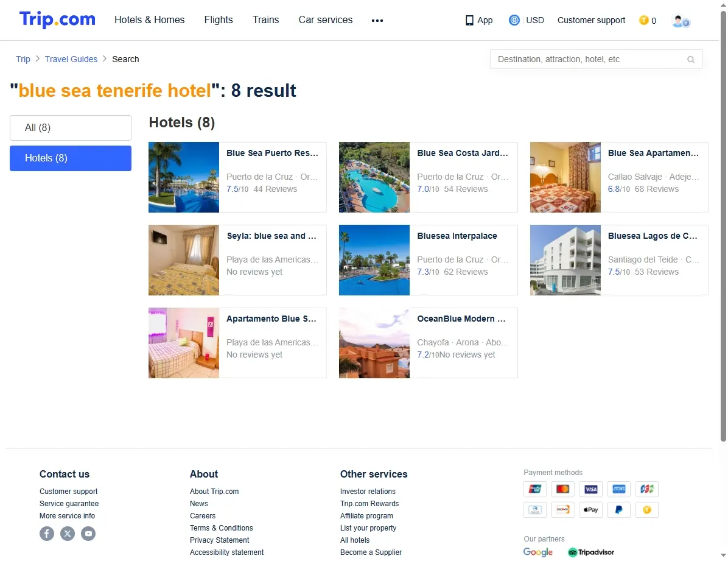728x561 pixels.
Task: Click the Affiliate program link
Action: pyautogui.click(x=366, y=515)
